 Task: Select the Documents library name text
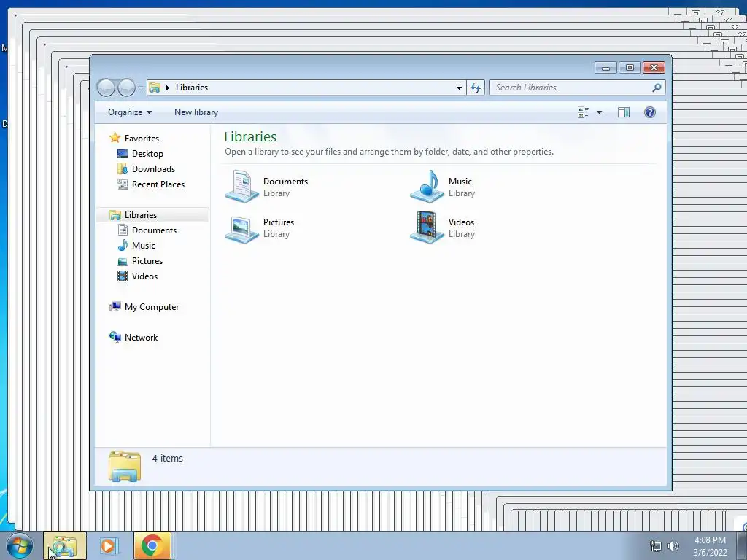point(285,182)
